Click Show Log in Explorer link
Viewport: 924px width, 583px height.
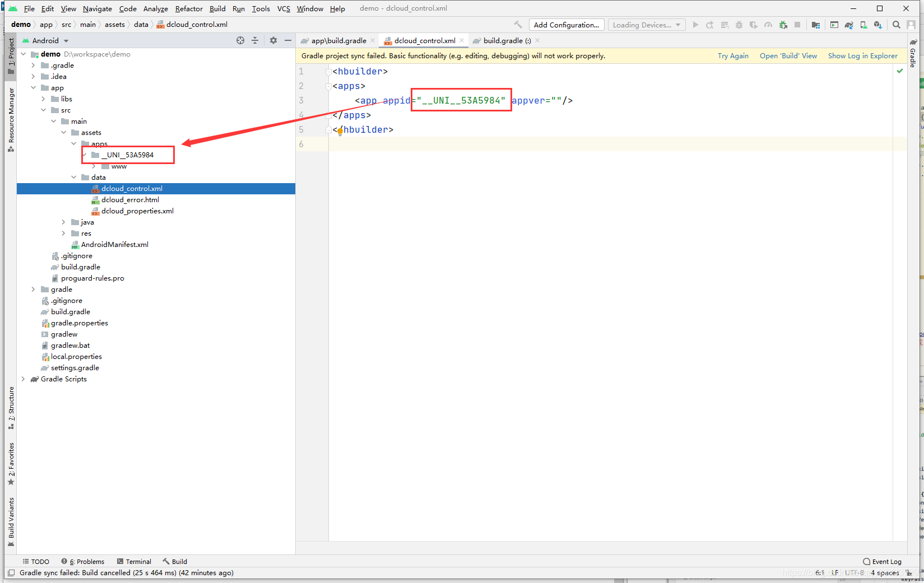[863, 56]
